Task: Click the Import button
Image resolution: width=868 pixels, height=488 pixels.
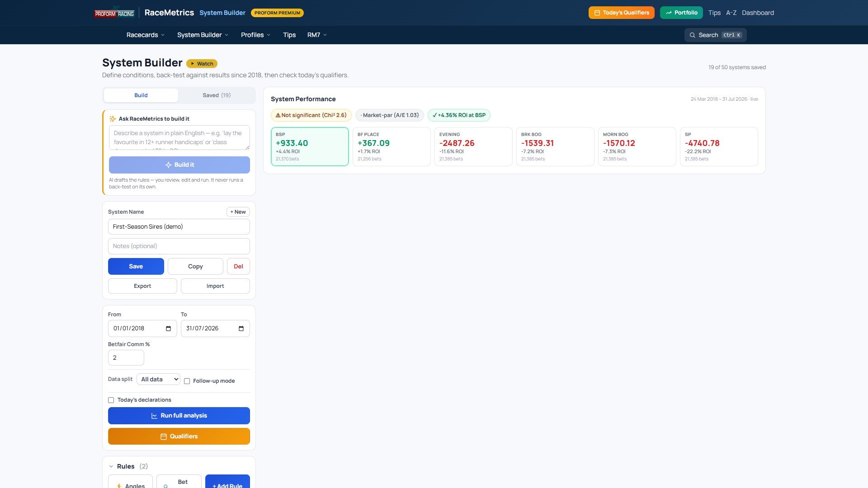Action: pyautogui.click(x=215, y=286)
